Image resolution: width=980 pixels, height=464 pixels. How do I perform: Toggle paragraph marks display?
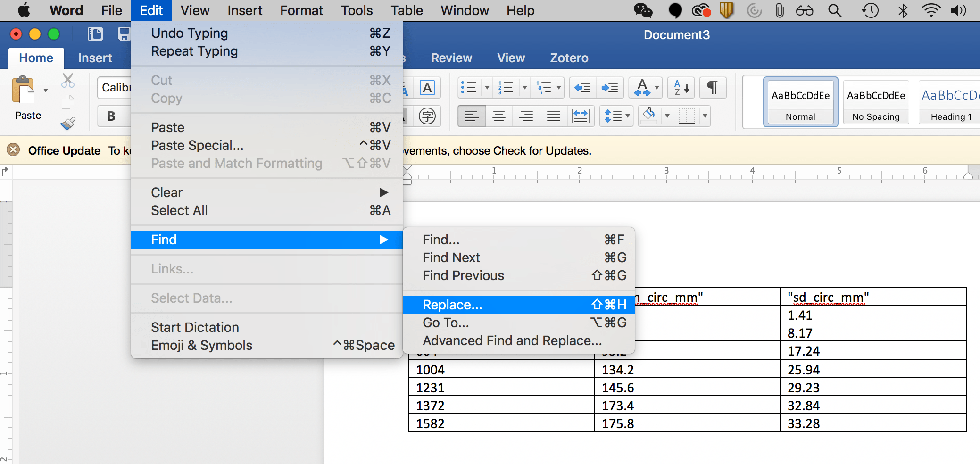713,88
